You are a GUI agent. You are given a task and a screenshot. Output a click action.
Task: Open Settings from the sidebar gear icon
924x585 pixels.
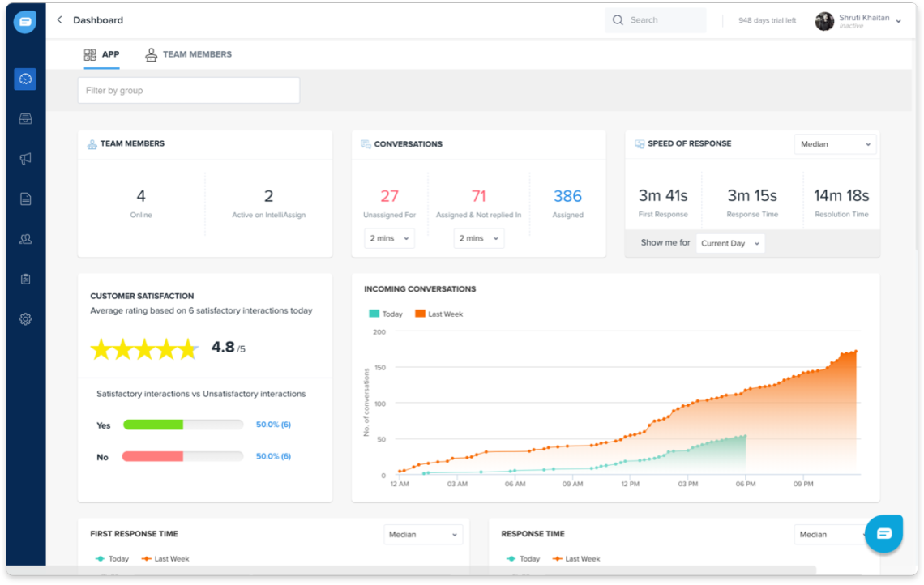click(24, 318)
